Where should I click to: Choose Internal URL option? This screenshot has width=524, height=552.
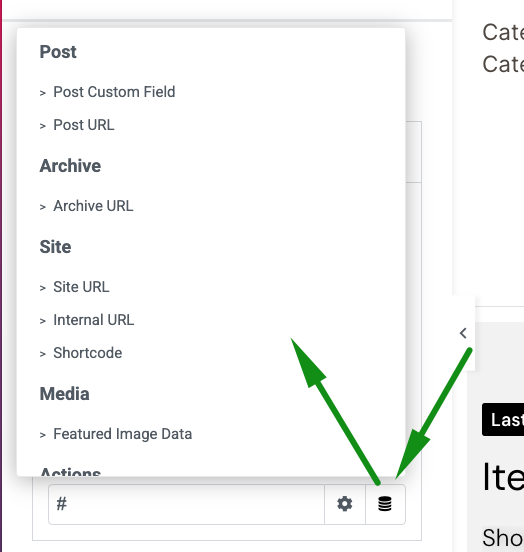point(94,320)
